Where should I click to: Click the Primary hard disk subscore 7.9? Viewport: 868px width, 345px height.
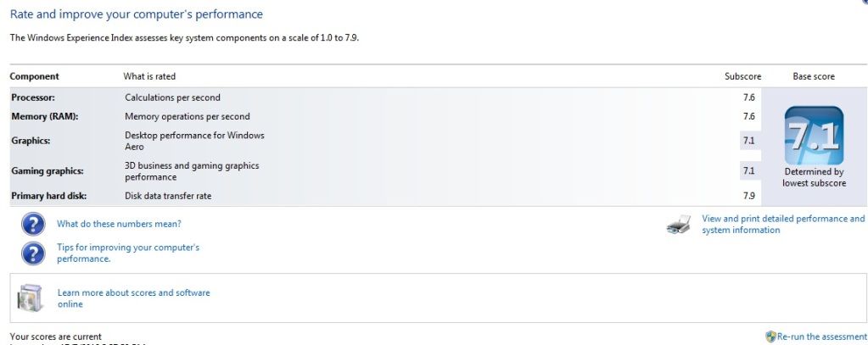click(x=748, y=196)
